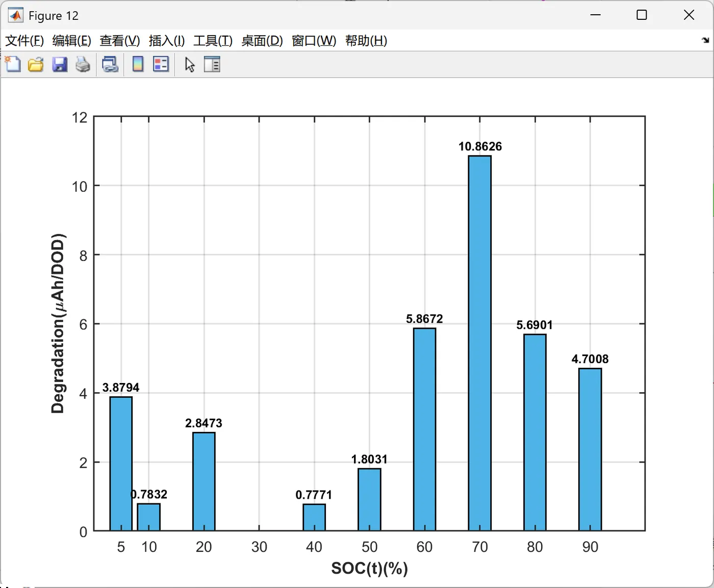The height and width of the screenshot is (588, 714).
Task: Open the Property Inspector icon
Action: [212, 64]
